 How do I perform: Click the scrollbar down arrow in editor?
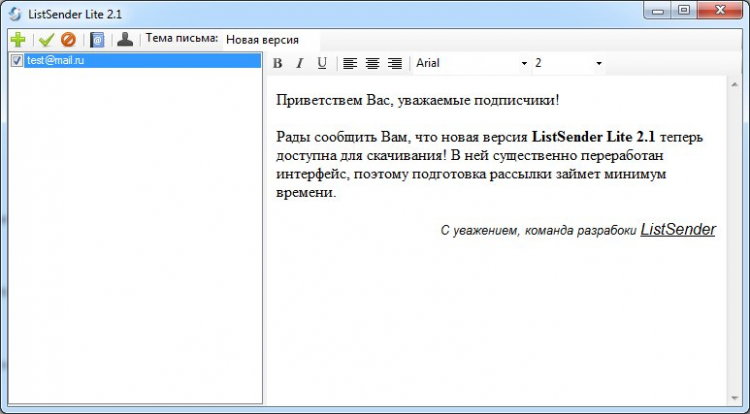735,398
